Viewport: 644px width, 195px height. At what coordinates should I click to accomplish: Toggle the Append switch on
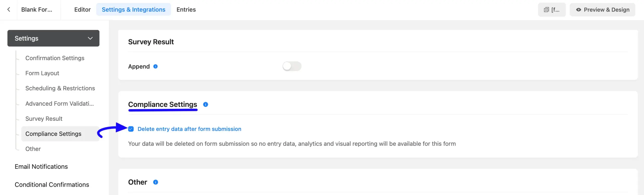point(292,66)
